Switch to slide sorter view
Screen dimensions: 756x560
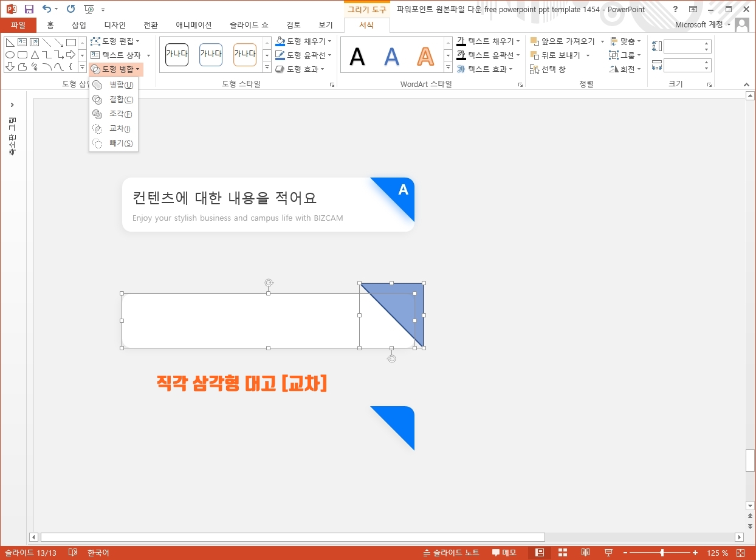point(563,553)
